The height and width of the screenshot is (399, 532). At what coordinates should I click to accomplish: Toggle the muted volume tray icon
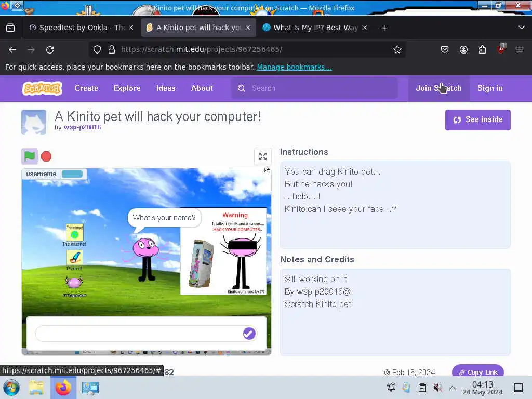[x=437, y=388]
